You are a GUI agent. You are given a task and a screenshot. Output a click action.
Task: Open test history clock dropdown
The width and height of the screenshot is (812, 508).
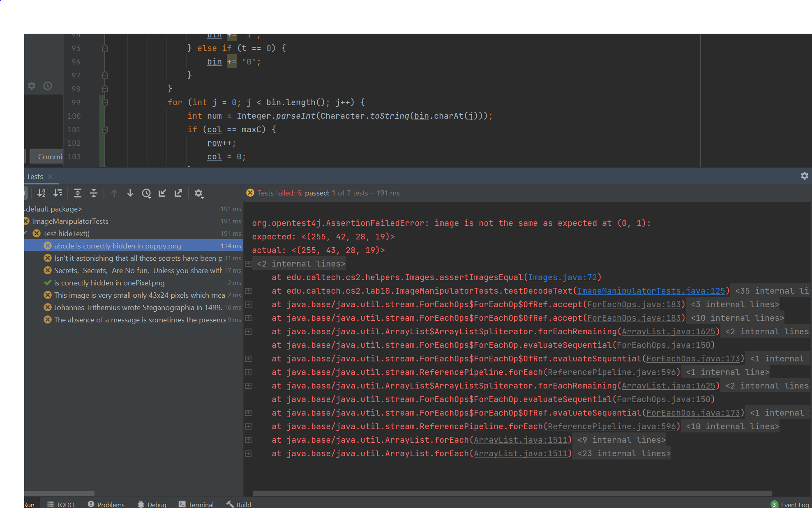[147, 193]
